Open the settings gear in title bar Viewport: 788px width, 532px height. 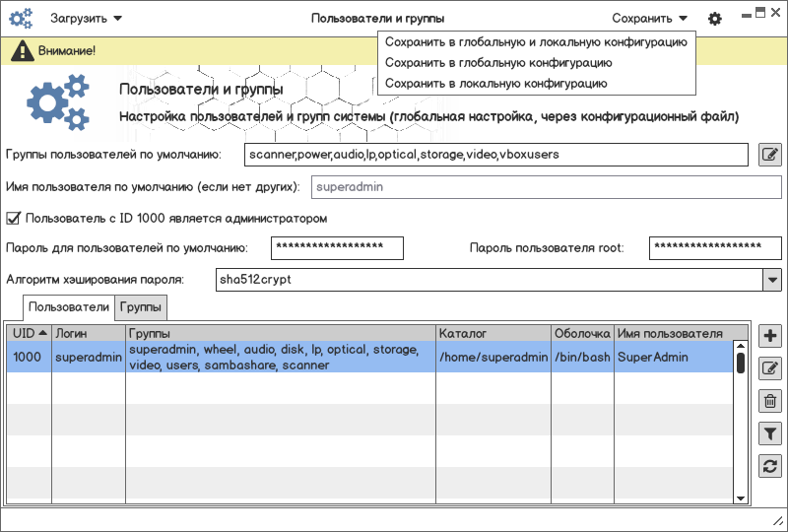(x=715, y=19)
